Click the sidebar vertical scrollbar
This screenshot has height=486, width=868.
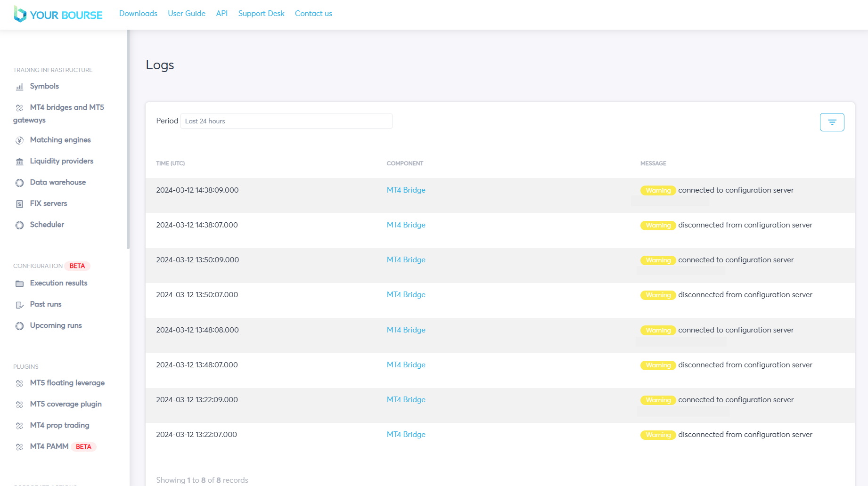128,141
